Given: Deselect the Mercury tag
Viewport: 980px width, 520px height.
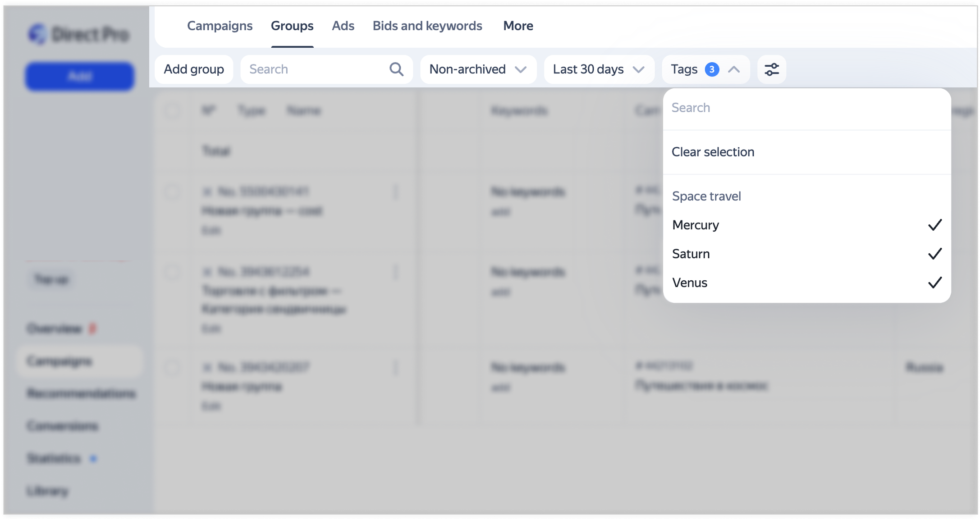Looking at the screenshot, I should coord(807,225).
